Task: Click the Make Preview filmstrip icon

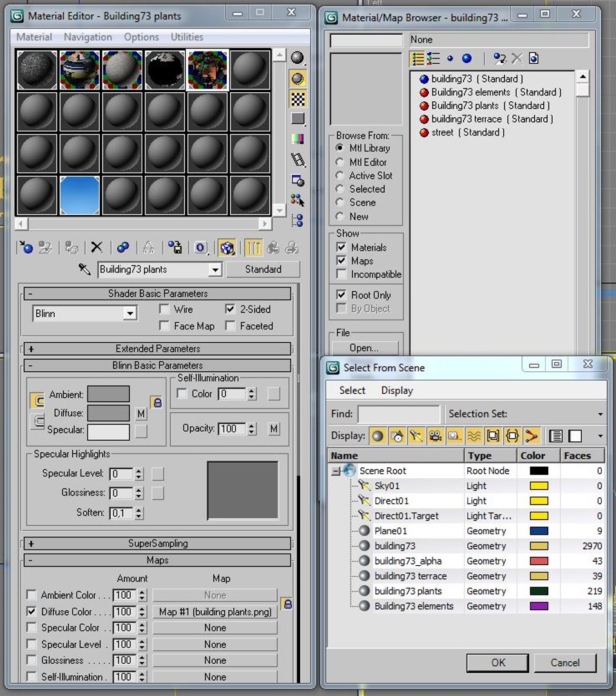Action: click(297, 160)
